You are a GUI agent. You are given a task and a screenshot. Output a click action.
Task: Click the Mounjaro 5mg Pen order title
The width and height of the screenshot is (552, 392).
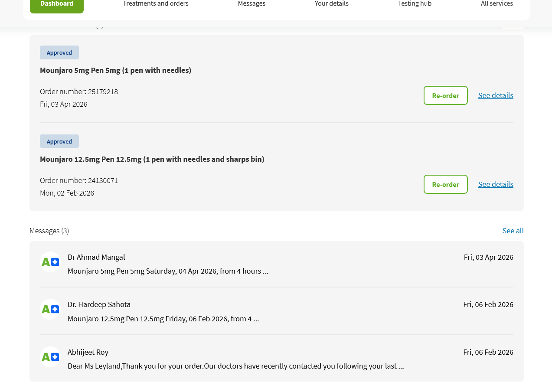(115, 70)
